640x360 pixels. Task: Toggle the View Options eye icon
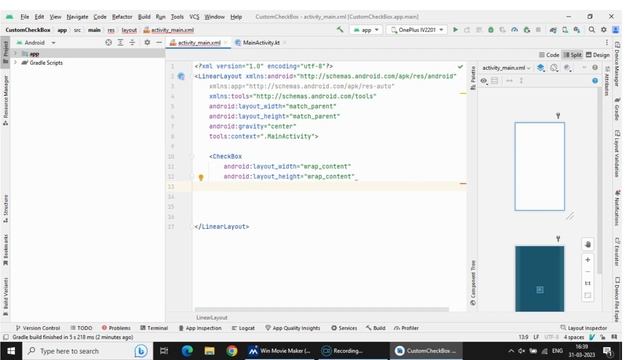[484, 81]
